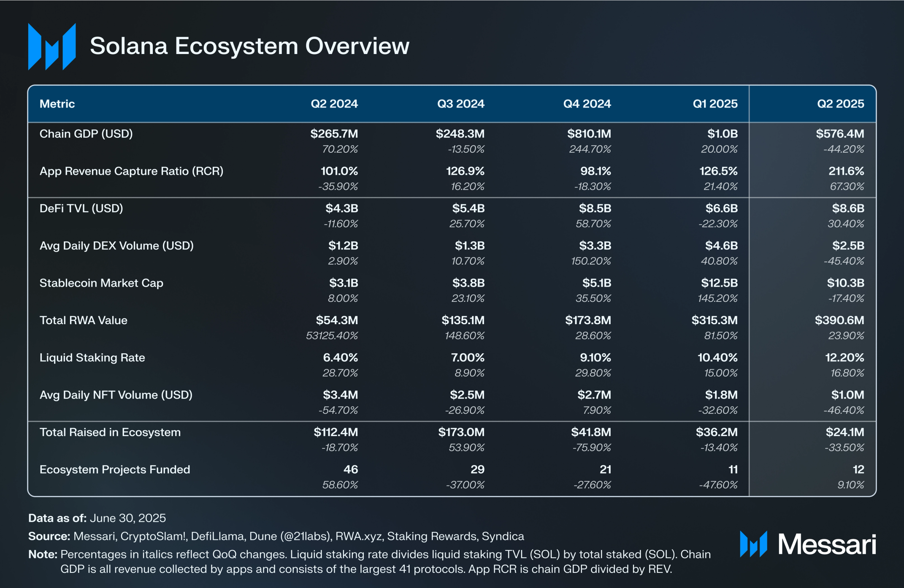Click the $12.5B Stablecoin Market Cap value

(719, 283)
